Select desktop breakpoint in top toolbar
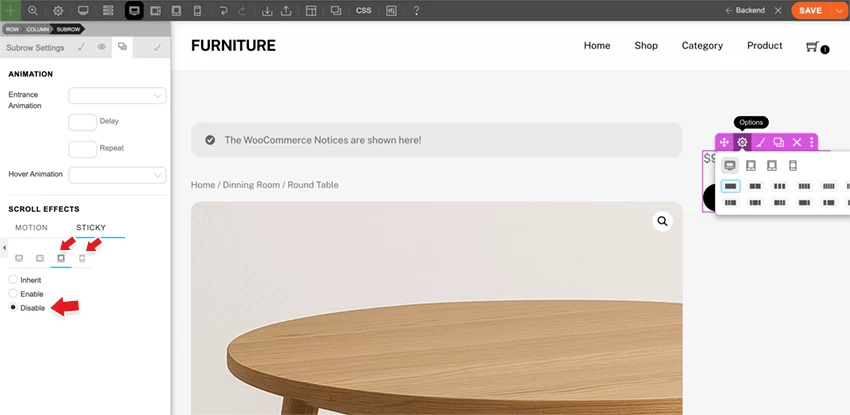Screen dimensions: 850x415 134,10
